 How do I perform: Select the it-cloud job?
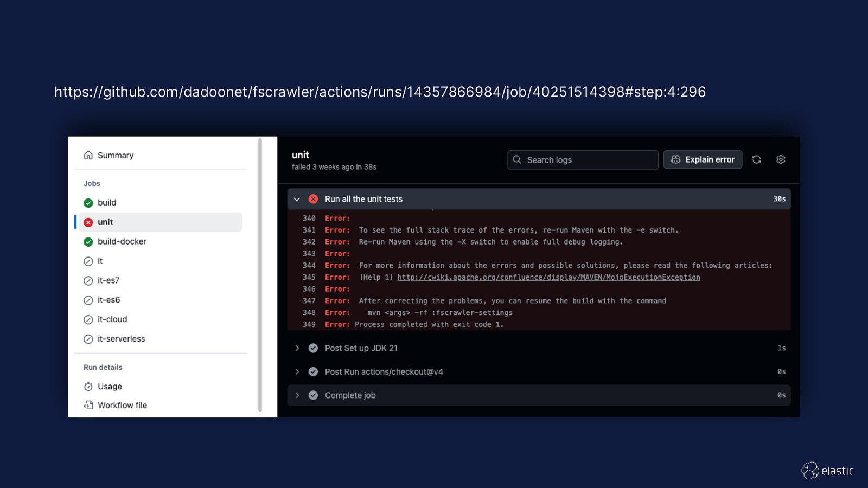(x=112, y=319)
